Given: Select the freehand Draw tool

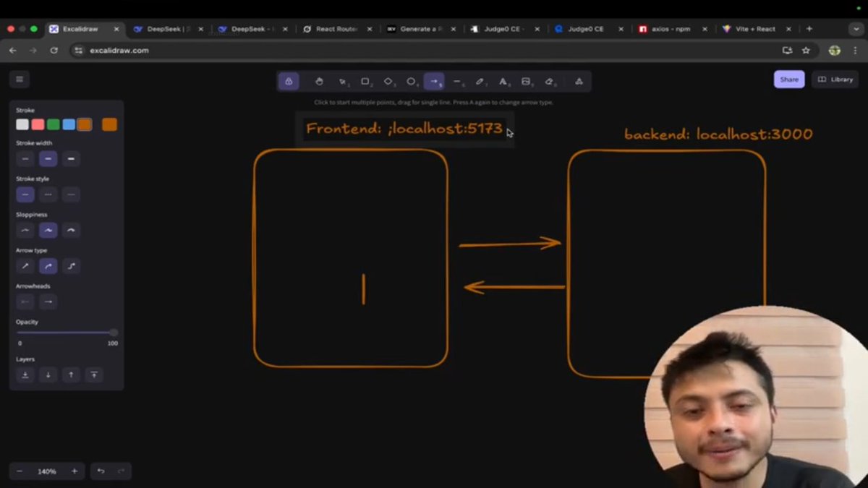Looking at the screenshot, I should click(480, 81).
